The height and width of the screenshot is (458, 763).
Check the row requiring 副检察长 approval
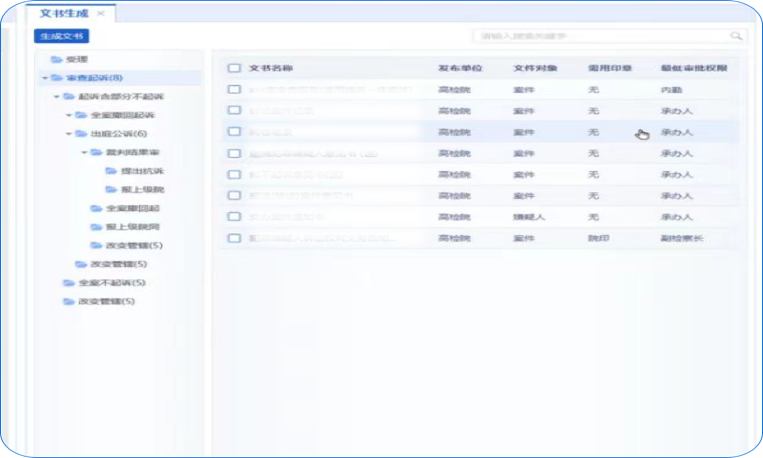[234, 238]
